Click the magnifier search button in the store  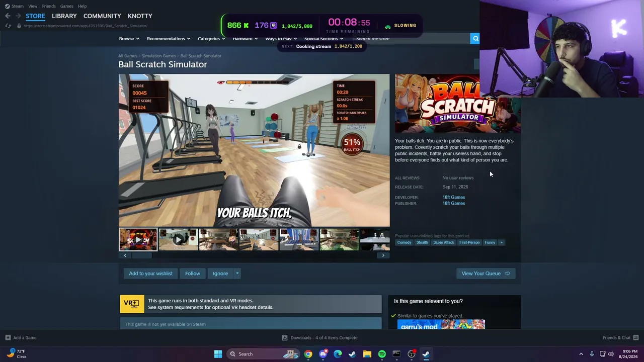475,39
